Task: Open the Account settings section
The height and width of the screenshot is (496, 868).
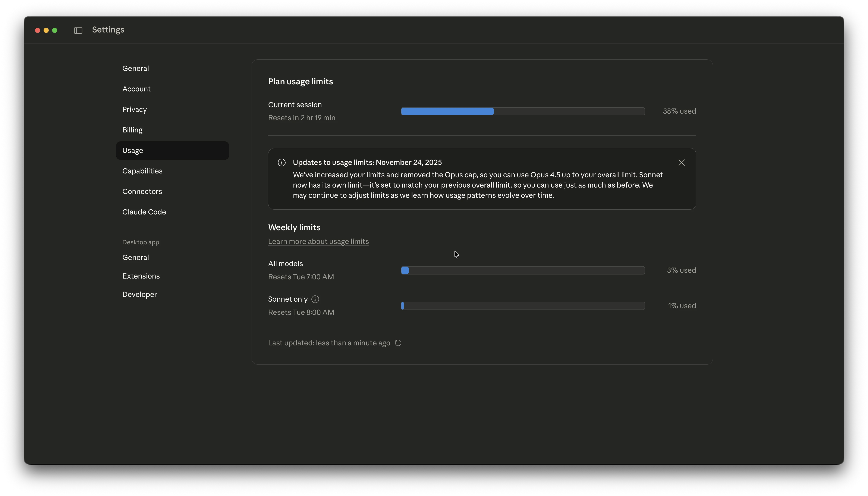Action: (x=136, y=89)
